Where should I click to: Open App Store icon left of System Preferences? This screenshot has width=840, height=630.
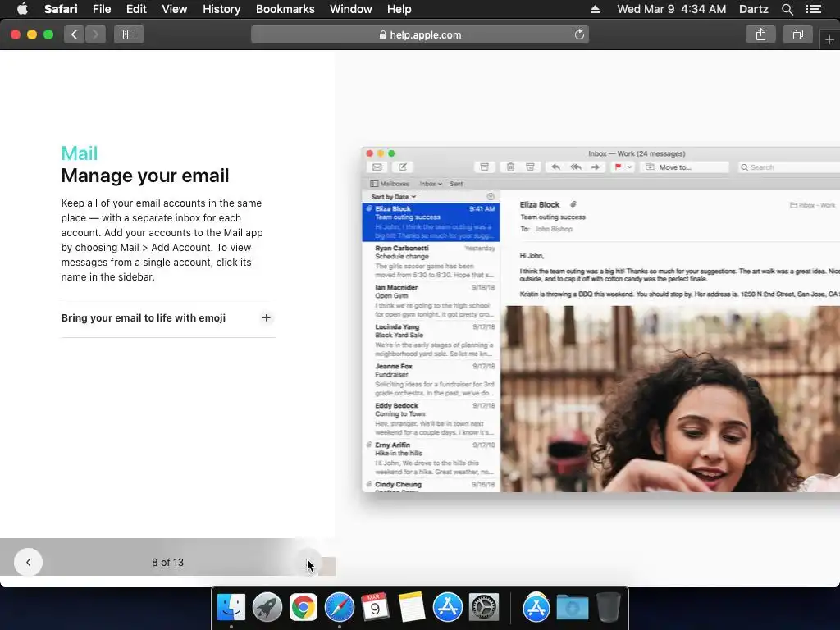[447, 608]
